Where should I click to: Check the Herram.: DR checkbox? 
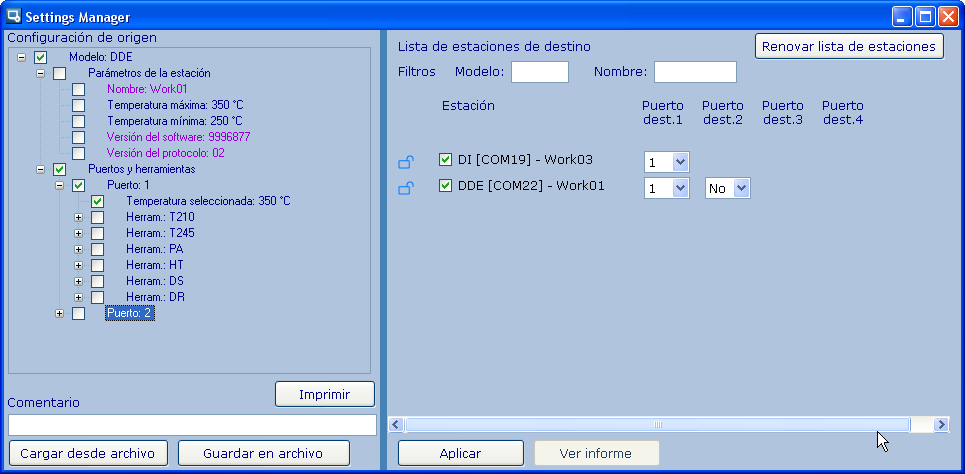point(98,297)
